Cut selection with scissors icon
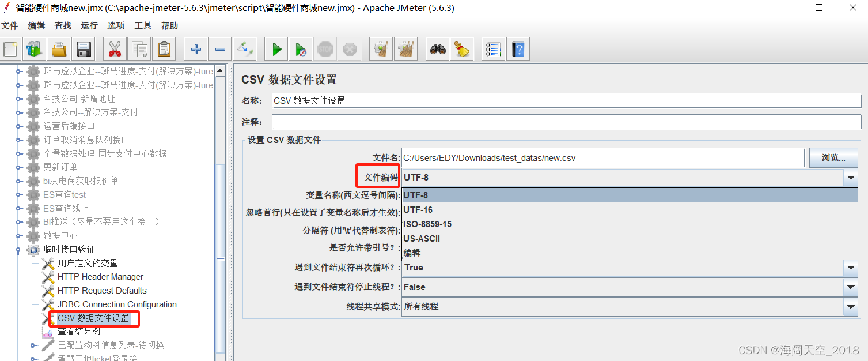 [114, 48]
